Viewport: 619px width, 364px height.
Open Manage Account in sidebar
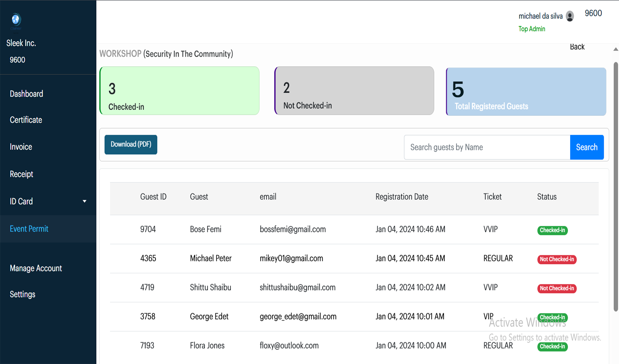[x=36, y=269]
